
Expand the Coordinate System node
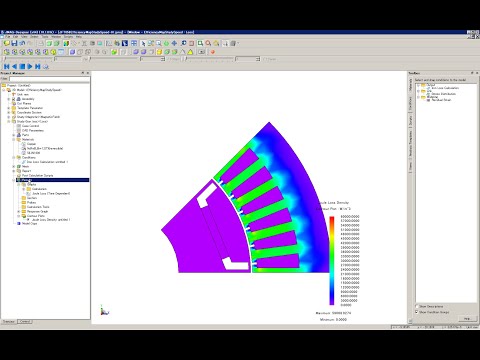(x=8, y=112)
